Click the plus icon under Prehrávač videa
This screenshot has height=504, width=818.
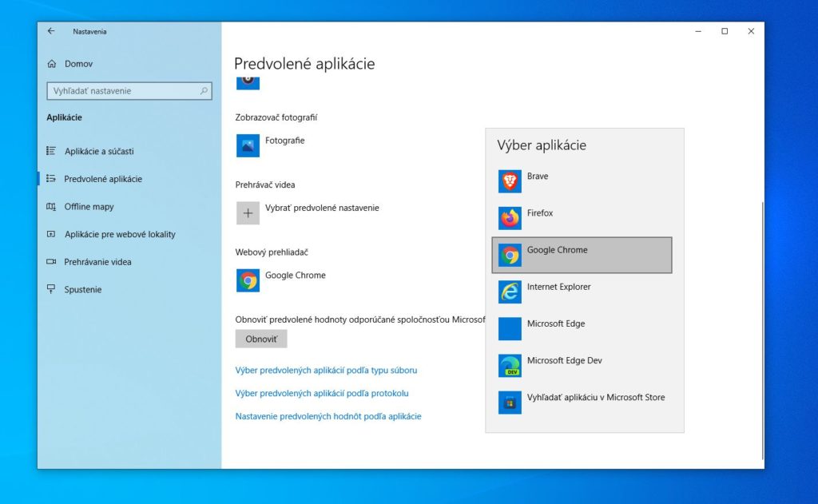[x=248, y=213]
